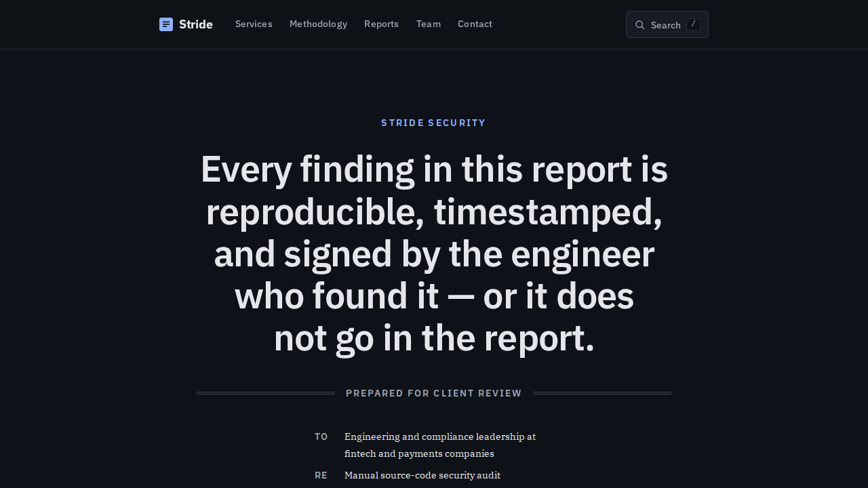Click the divider line right of REVIEW
868x488 pixels.
602,393
